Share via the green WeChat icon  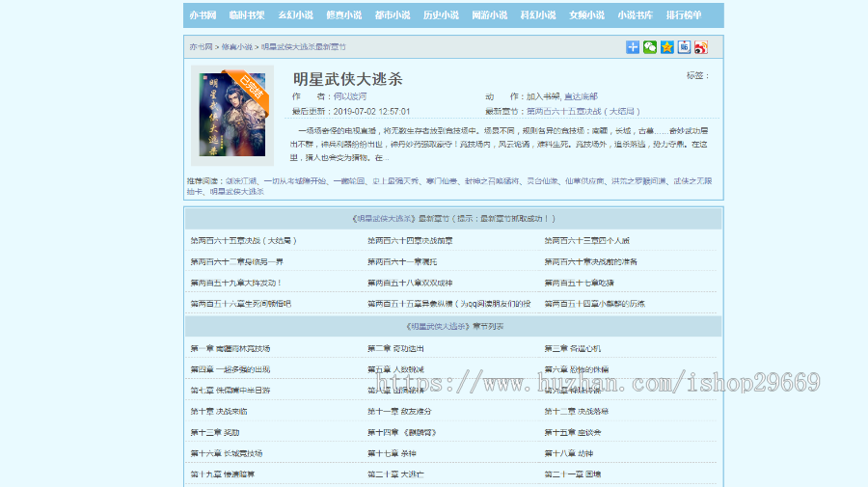[650, 47]
